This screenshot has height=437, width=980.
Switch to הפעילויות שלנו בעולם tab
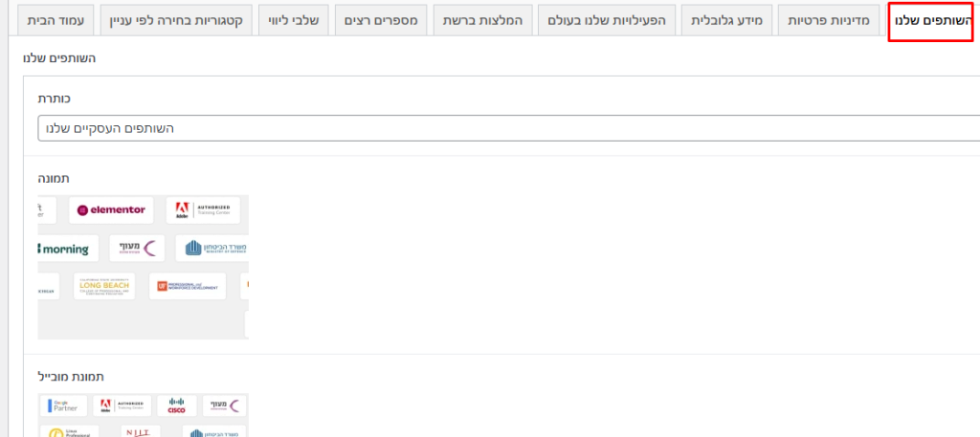point(607,21)
